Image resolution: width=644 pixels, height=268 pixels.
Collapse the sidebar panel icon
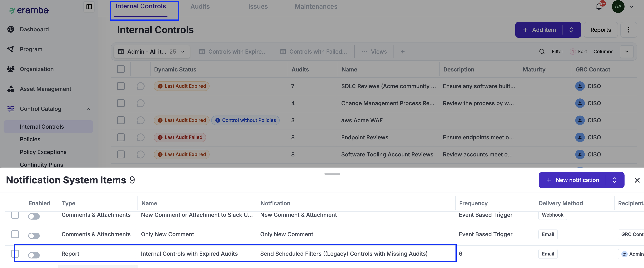pos(89,7)
